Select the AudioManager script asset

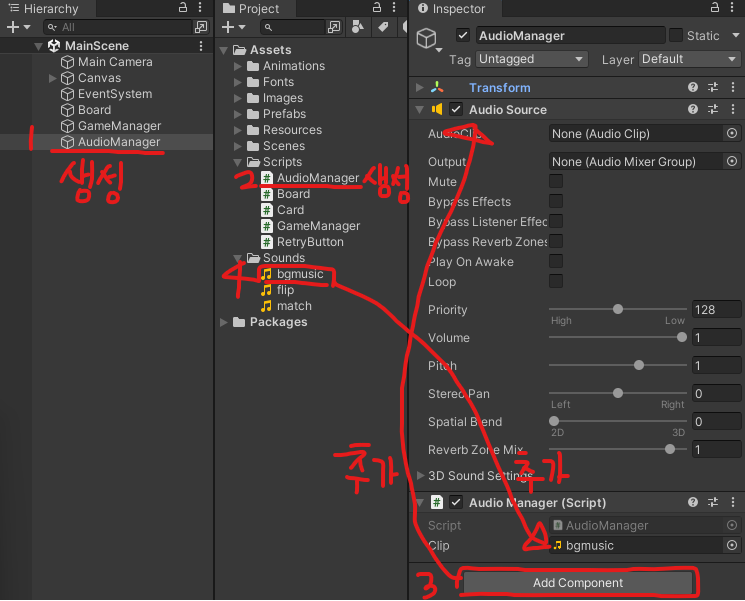(x=310, y=178)
